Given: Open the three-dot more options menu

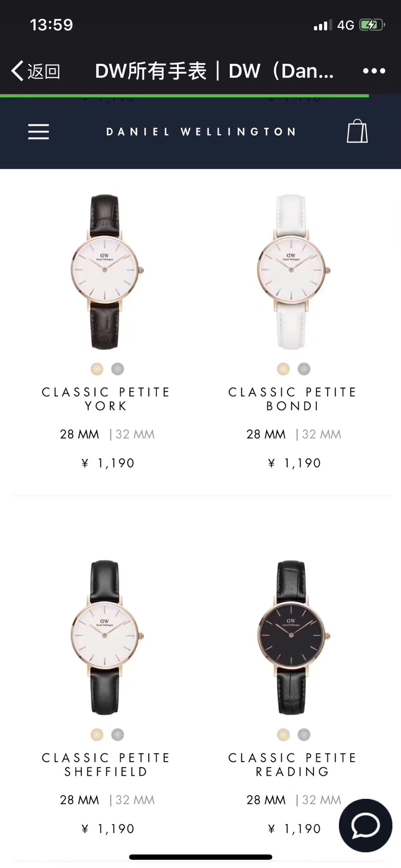Looking at the screenshot, I should 374,71.
